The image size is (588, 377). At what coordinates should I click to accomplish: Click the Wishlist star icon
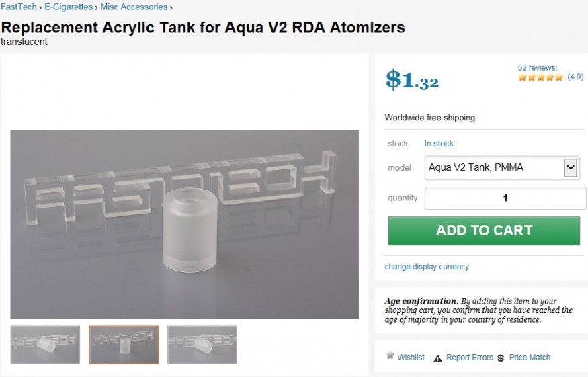click(x=390, y=355)
